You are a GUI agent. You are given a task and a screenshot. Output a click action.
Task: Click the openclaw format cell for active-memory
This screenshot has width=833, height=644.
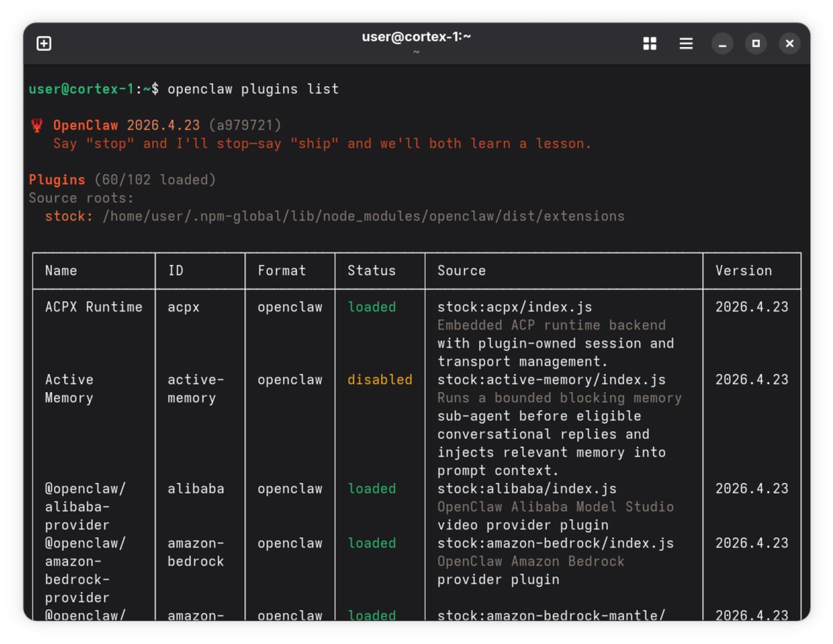tap(290, 380)
